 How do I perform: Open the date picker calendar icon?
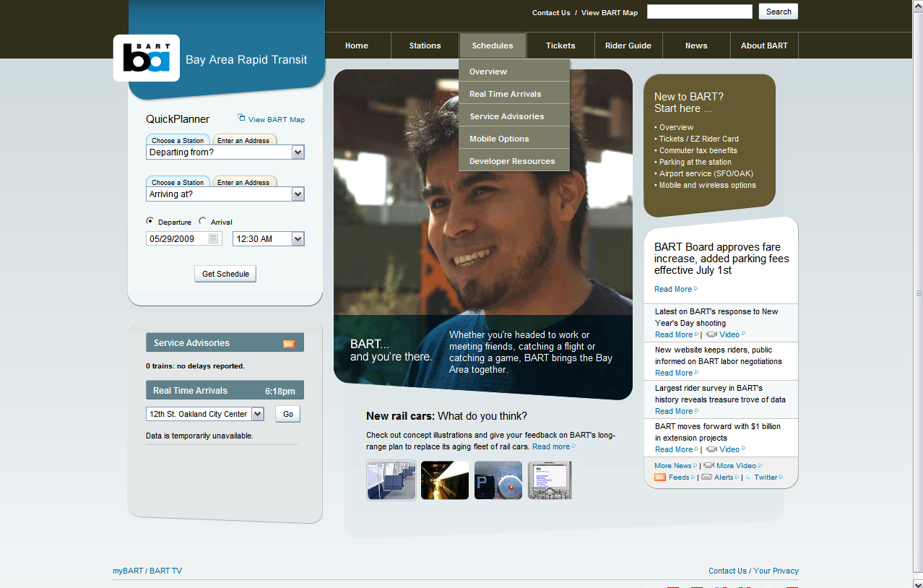pos(213,238)
